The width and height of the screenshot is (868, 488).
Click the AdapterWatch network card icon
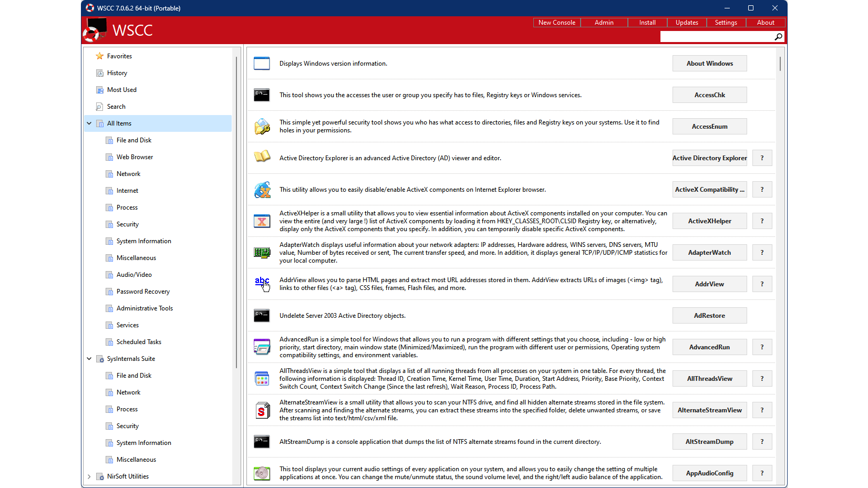click(262, 253)
